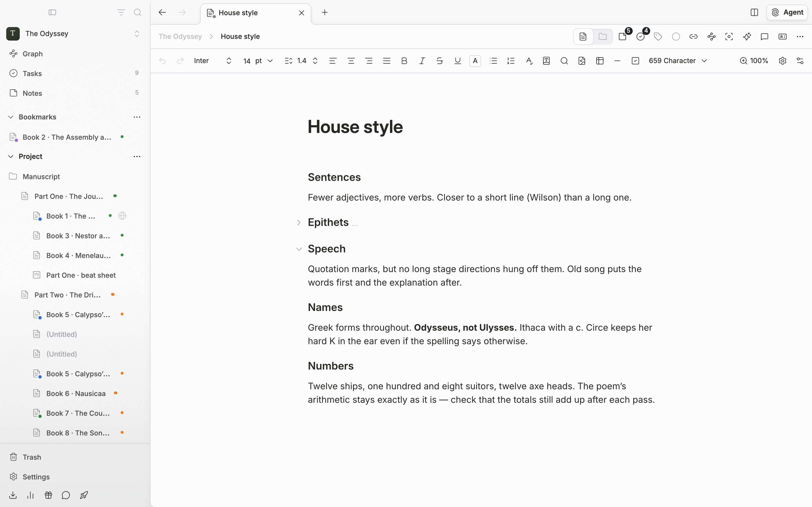The width and height of the screenshot is (812, 507).
Task: Toggle the left sidebar visibility
Action: coord(52,12)
